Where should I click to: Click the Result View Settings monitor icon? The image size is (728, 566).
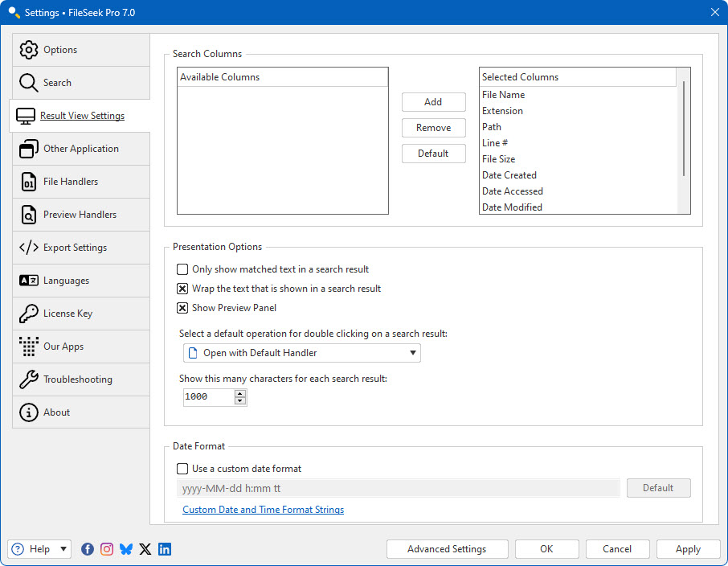point(26,116)
